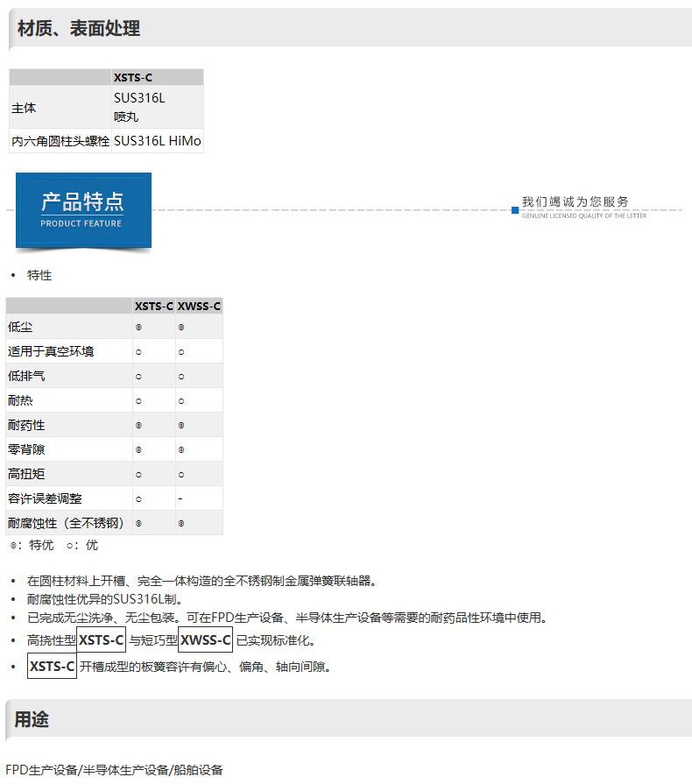Click the small blue square on the dashed line

515,210
